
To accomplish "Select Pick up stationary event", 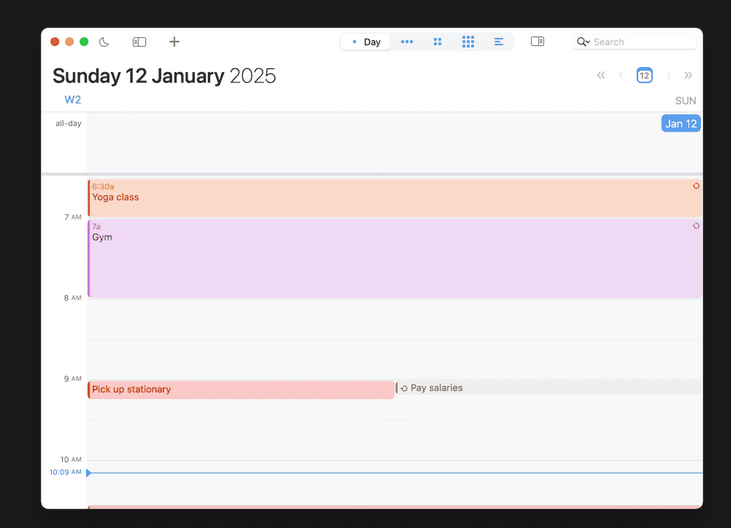I will coord(241,390).
